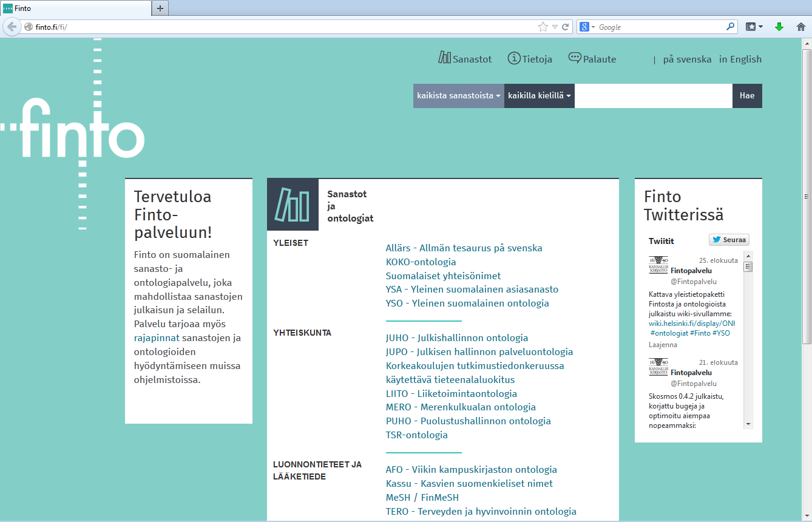
Task: Click Twitter feed scroll down arrow
Action: [748, 424]
